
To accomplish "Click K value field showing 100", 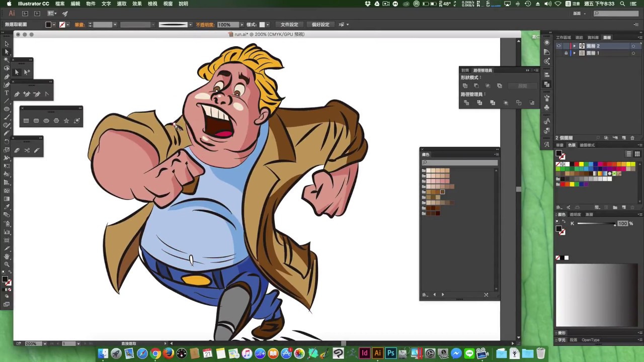I will 623,224.
